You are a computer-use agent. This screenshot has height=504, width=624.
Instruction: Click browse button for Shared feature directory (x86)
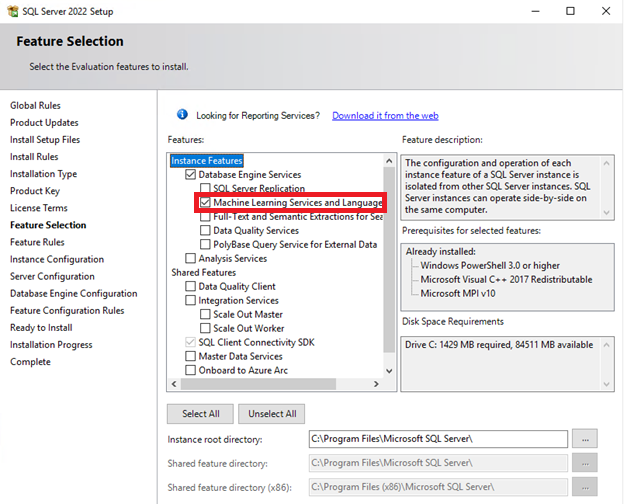pos(585,487)
